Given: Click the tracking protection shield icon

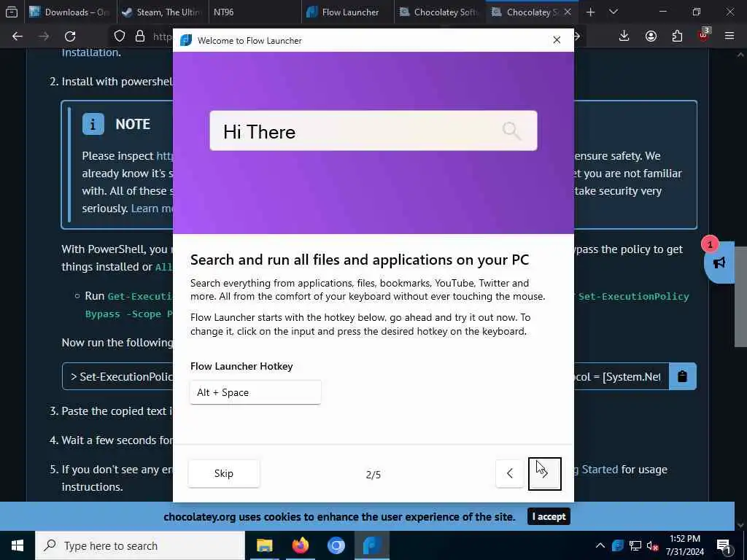Looking at the screenshot, I should tap(120, 36).
